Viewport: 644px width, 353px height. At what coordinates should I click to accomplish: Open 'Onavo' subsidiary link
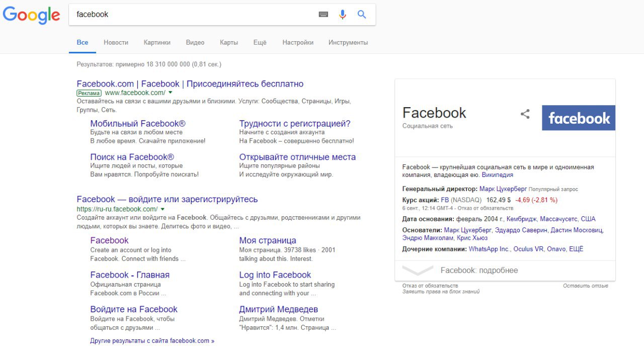pyautogui.click(x=556, y=249)
